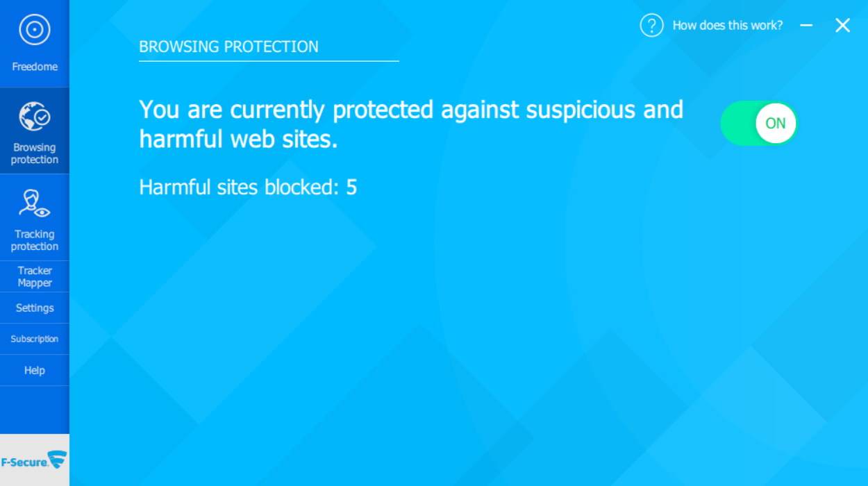Click the person-with-eye Tracking protection icon
This screenshot has height=486, width=868.
34,203
